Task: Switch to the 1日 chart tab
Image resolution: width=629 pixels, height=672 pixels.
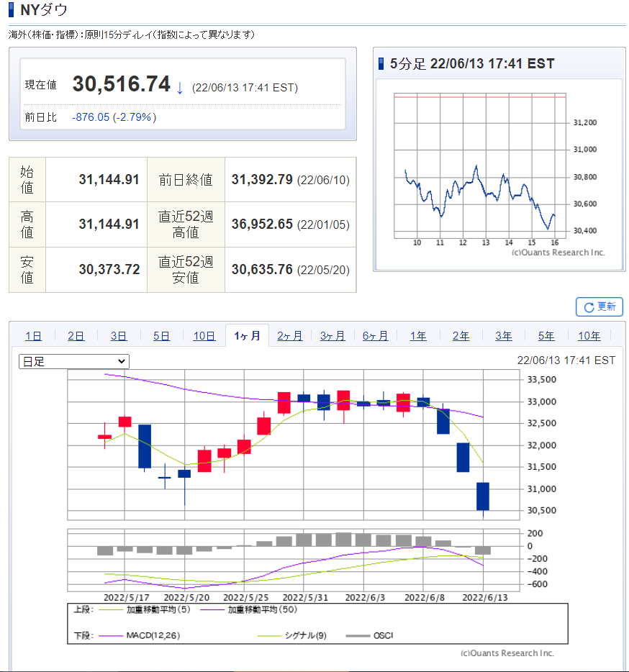Action: pyautogui.click(x=33, y=336)
